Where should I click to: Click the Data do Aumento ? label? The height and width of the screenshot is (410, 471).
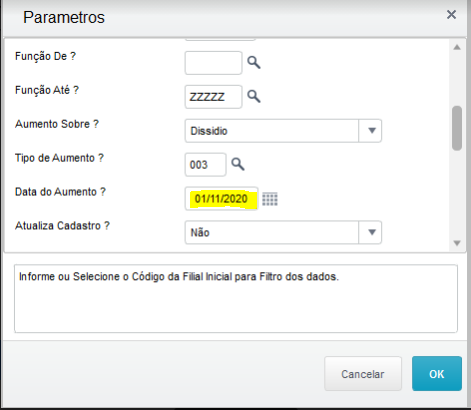coord(60,192)
